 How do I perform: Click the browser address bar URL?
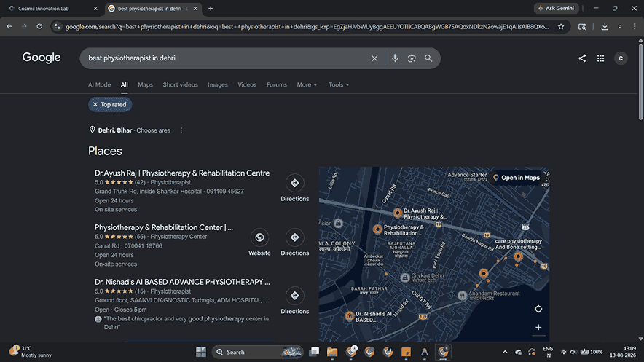pyautogui.click(x=307, y=27)
